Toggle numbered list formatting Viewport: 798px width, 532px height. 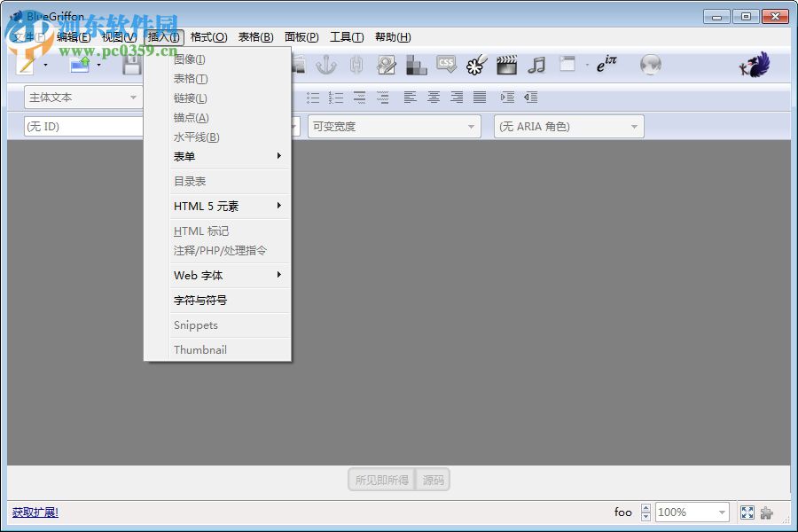pyautogui.click(x=335, y=98)
